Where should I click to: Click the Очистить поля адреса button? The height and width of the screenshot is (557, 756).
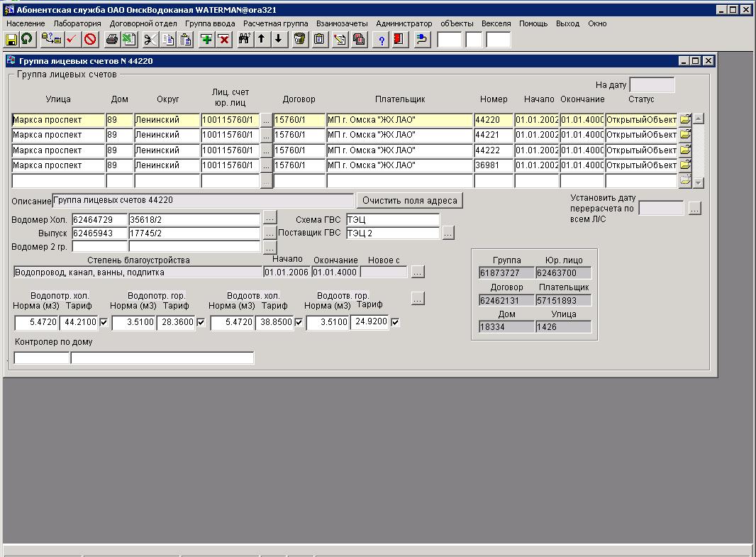[409, 201]
